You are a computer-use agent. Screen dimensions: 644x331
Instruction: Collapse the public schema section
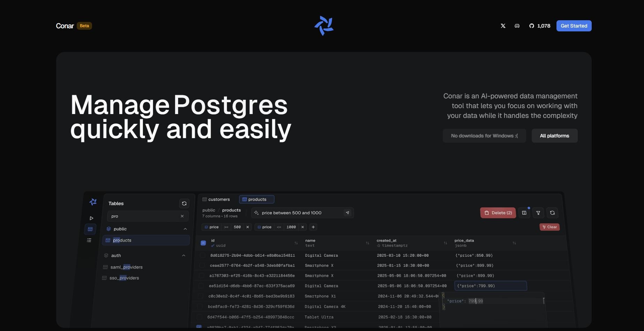pos(185,229)
